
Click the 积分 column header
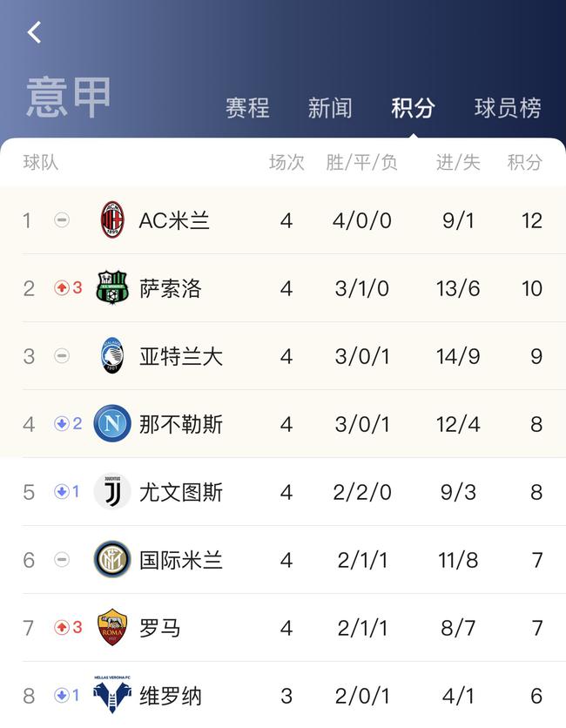coord(525,163)
